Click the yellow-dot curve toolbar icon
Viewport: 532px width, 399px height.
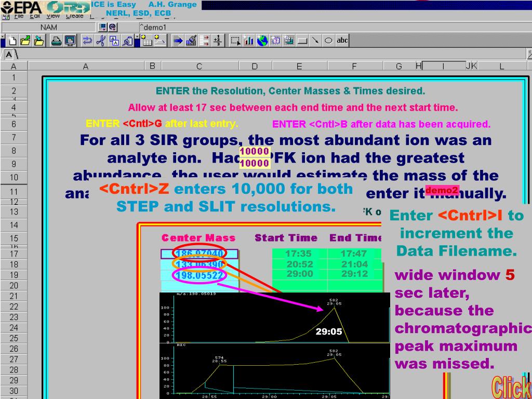coord(160,41)
